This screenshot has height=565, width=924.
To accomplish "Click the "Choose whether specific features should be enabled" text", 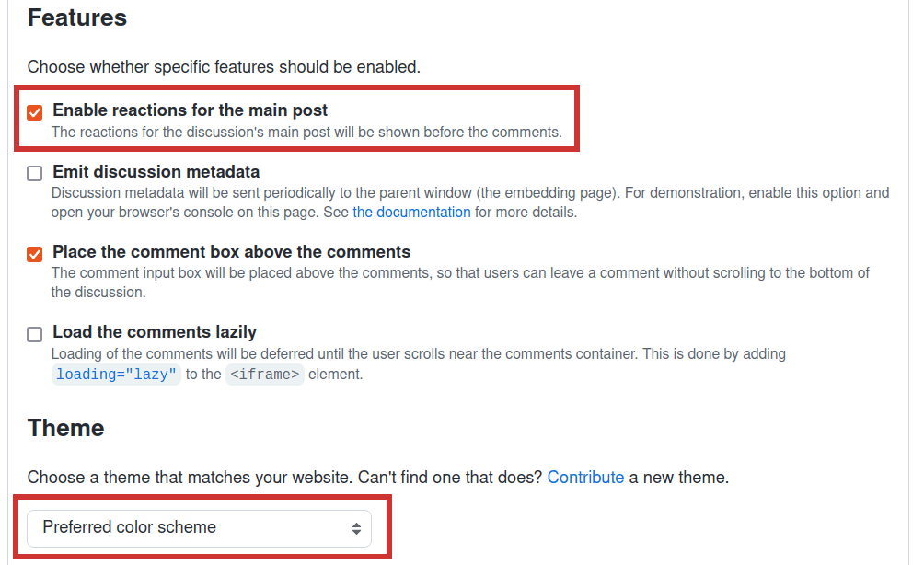I will pos(224,66).
